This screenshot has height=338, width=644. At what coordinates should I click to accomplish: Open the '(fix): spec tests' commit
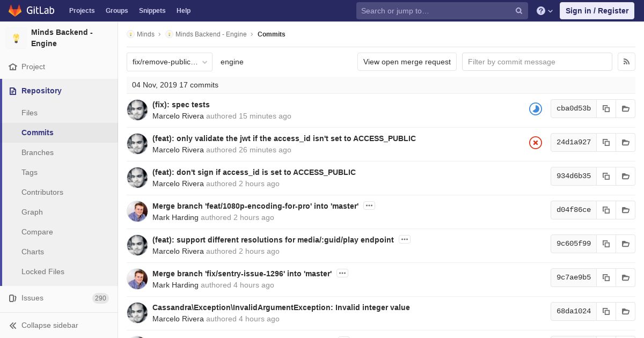(x=181, y=105)
